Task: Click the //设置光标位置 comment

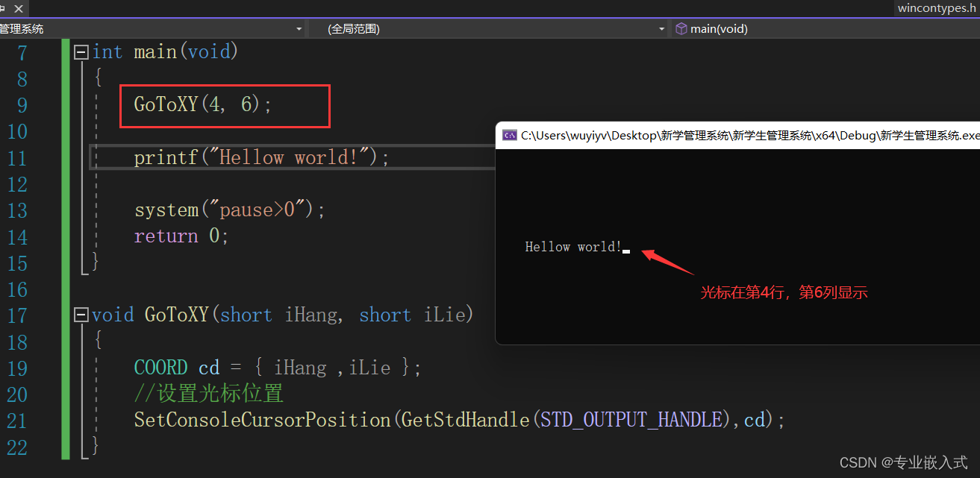Action: 209,394
